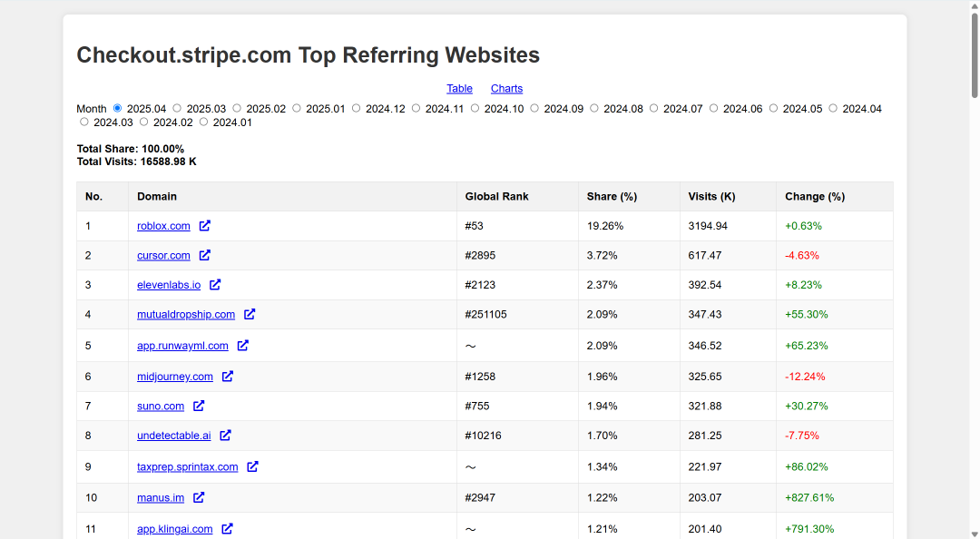Click the -12.24% change value
This screenshot has height=539, width=980.
tap(805, 377)
